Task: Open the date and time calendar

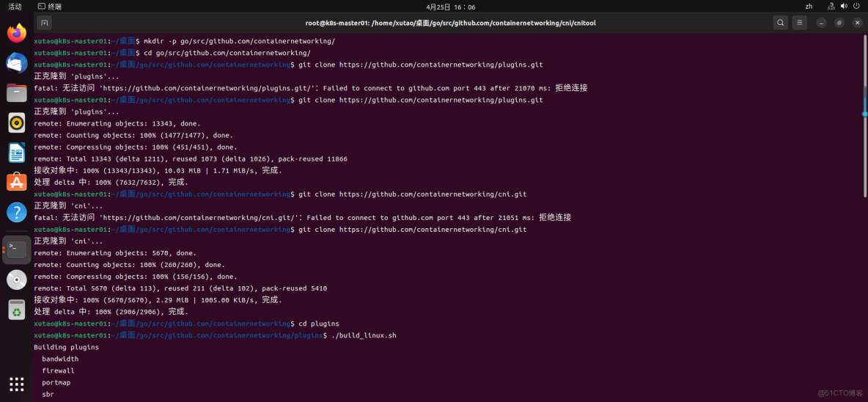Action: (x=451, y=7)
